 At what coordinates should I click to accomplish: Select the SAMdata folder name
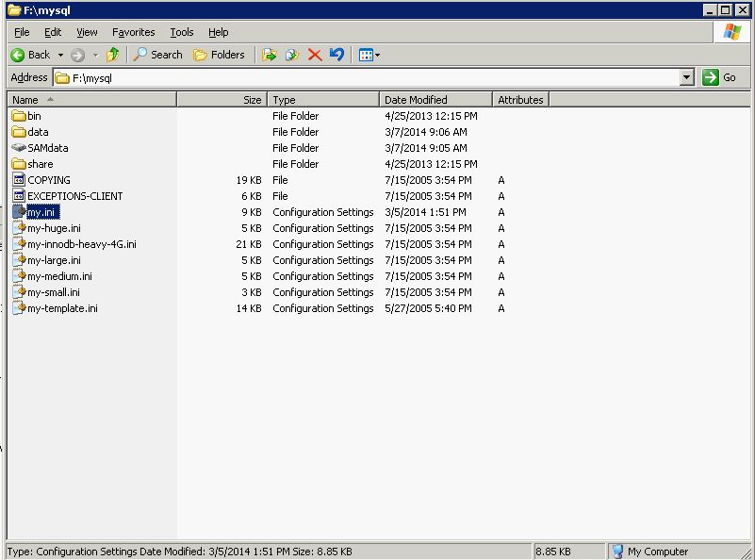point(48,148)
